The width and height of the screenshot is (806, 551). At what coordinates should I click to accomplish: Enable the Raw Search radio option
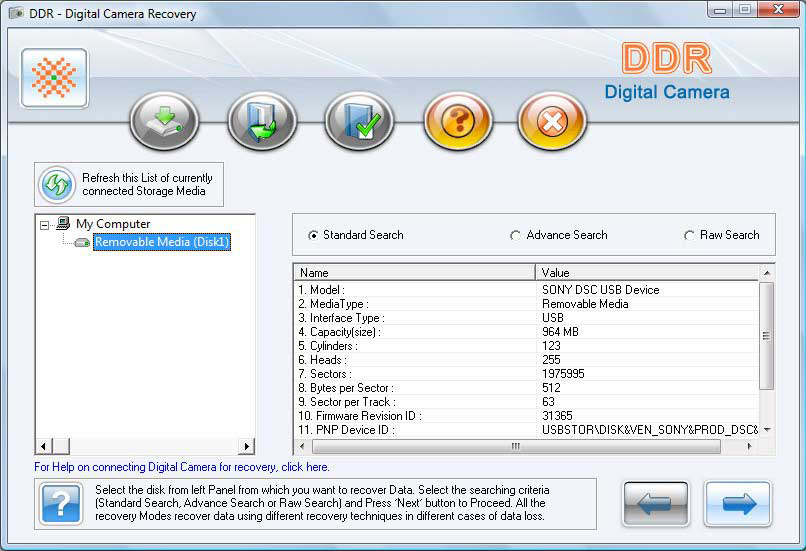click(689, 236)
